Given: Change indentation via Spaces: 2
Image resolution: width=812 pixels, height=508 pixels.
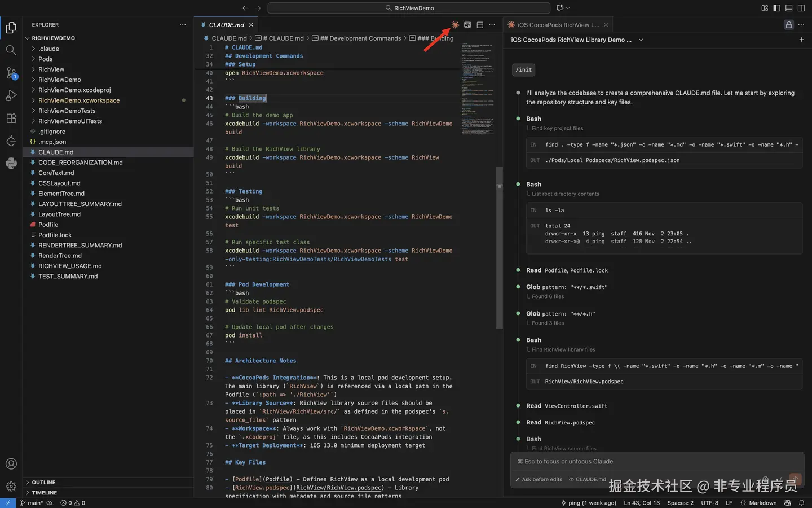Looking at the screenshot, I should point(681,503).
